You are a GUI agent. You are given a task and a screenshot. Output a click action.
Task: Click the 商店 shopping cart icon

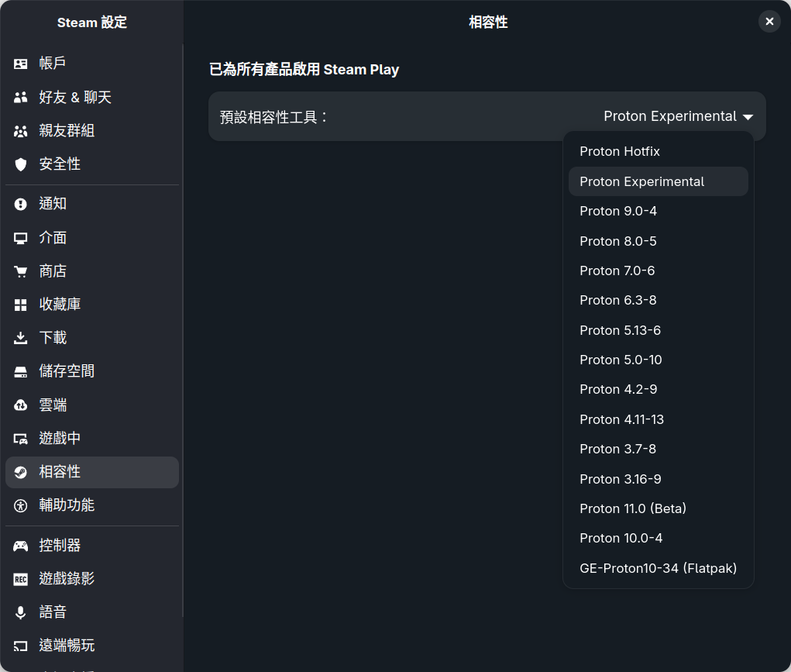click(21, 271)
